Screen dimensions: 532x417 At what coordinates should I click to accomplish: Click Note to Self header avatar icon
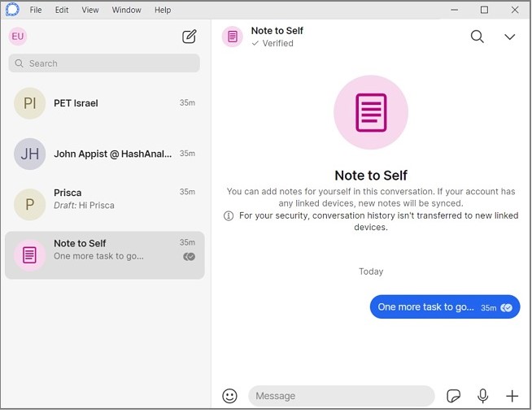click(233, 37)
